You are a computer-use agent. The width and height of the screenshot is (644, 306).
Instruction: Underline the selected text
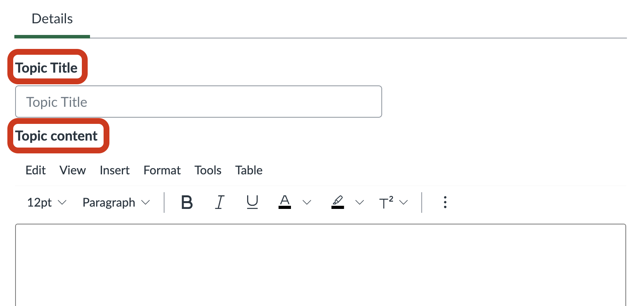coord(252,202)
